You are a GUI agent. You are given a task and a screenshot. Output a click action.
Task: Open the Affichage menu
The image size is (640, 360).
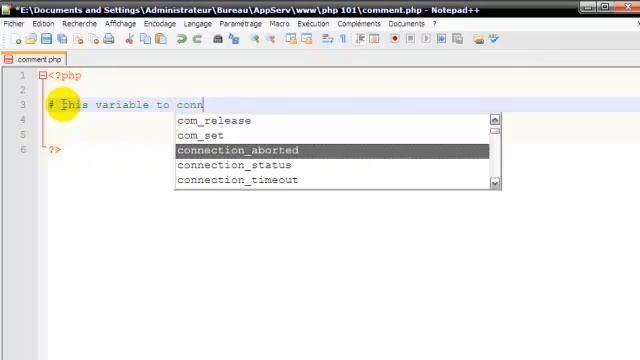pos(120,24)
